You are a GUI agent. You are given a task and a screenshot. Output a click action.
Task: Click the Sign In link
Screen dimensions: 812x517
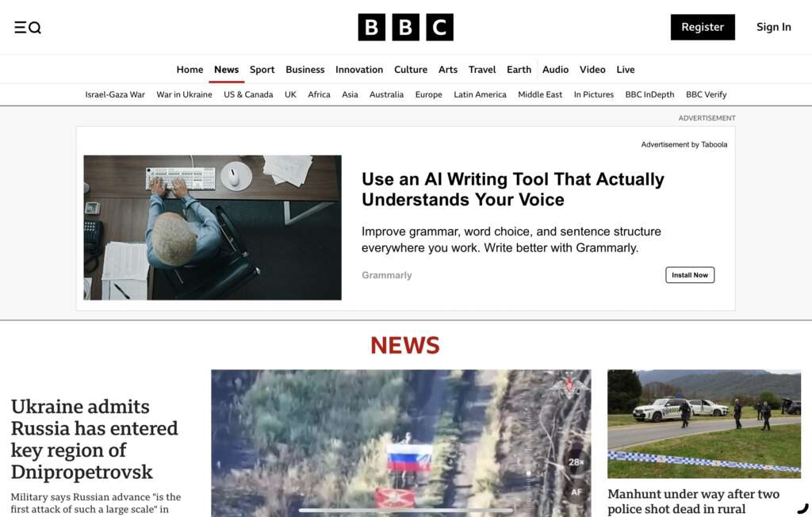pyautogui.click(x=774, y=27)
